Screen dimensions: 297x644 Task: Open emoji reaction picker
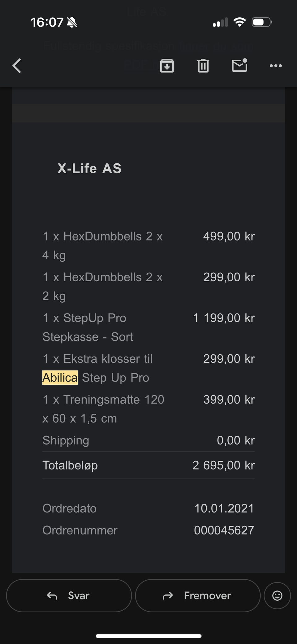(x=277, y=595)
